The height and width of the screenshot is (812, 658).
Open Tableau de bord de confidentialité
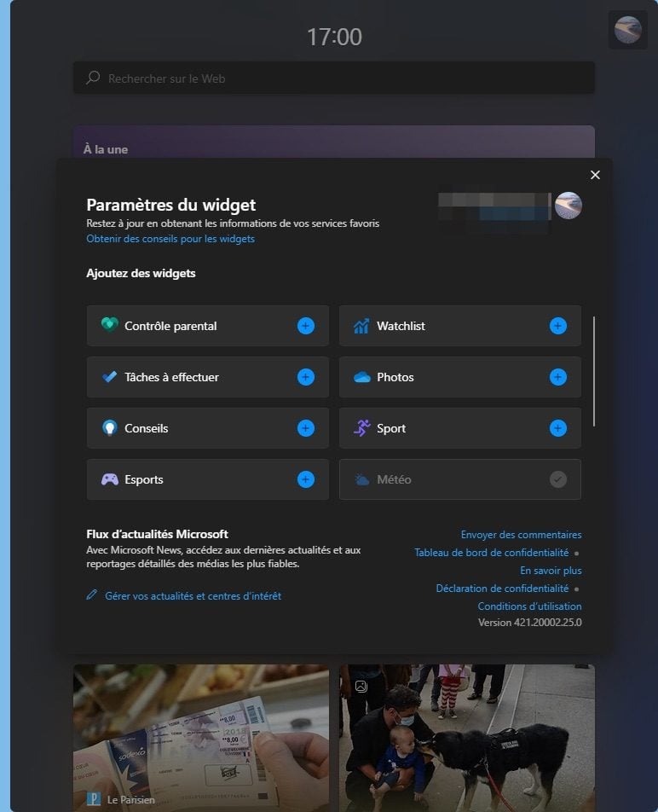pyautogui.click(x=492, y=553)
